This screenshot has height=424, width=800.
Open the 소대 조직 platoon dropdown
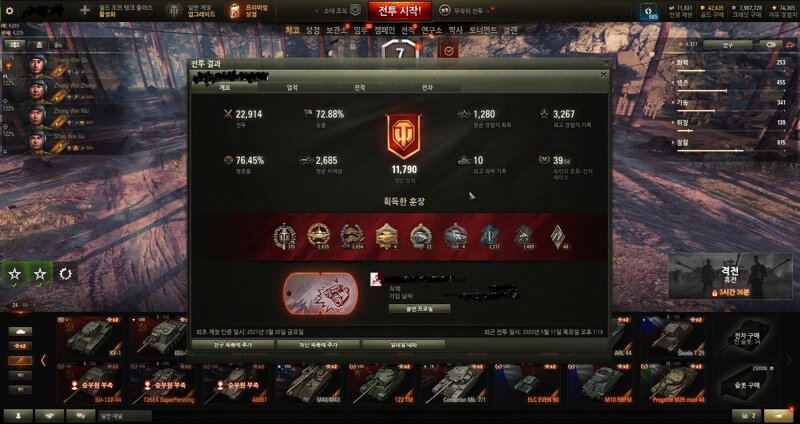point(341,10)
